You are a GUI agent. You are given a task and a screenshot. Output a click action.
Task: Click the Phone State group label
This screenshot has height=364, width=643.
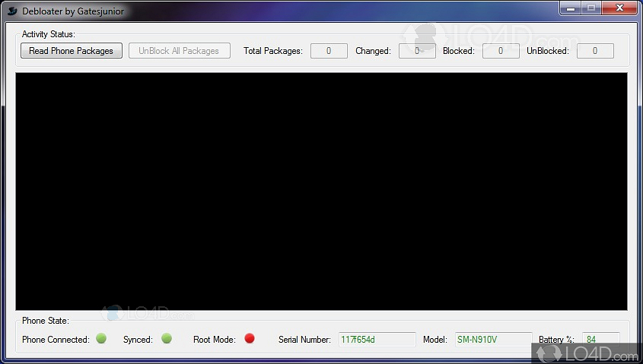coord(46,321)
